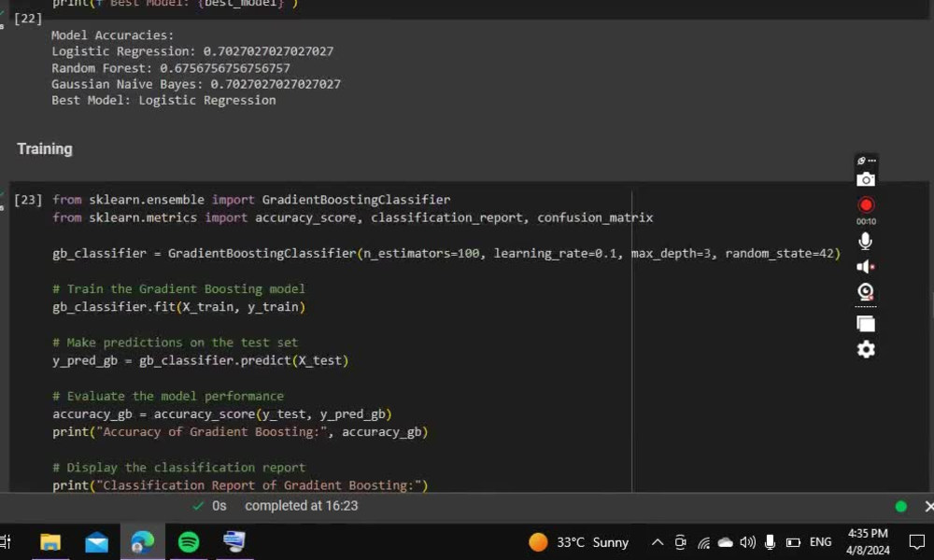Select the 'Best Model: Logistic Regression' output
The height and width of the screenshot is (560, 934).
pos(163,100)
